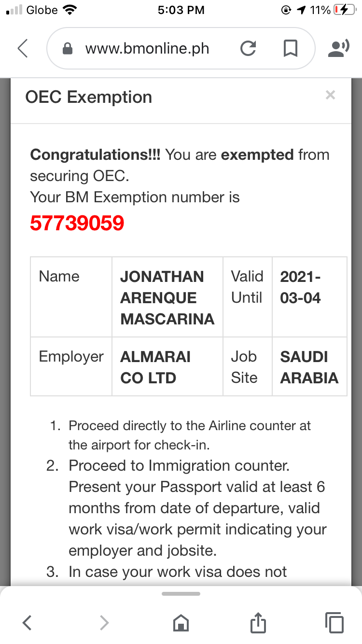Tap the name JONATHAN ARENQUE MASCARINA cell
Screen dimensions: 362x644
point(167,297)
